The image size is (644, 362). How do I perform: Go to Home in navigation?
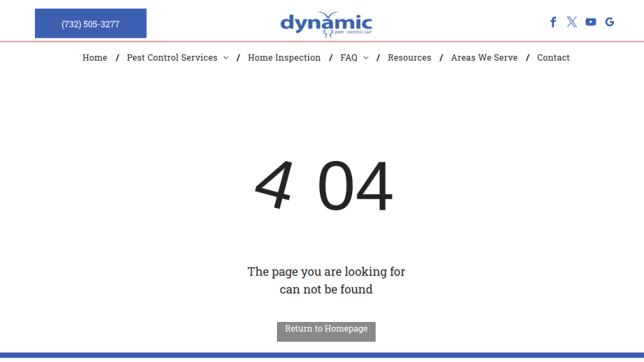[95, 57]
